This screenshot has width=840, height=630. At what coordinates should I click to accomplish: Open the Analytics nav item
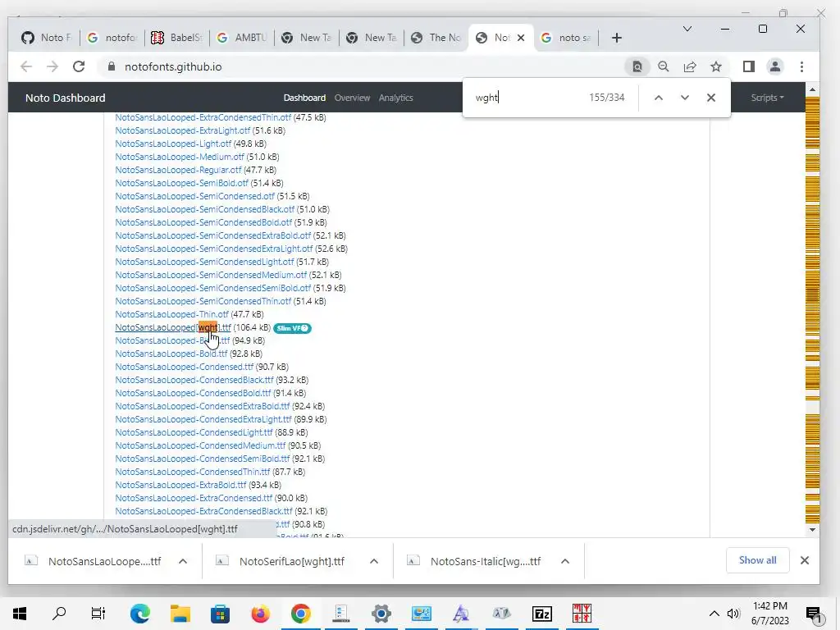tap(396, 98)
